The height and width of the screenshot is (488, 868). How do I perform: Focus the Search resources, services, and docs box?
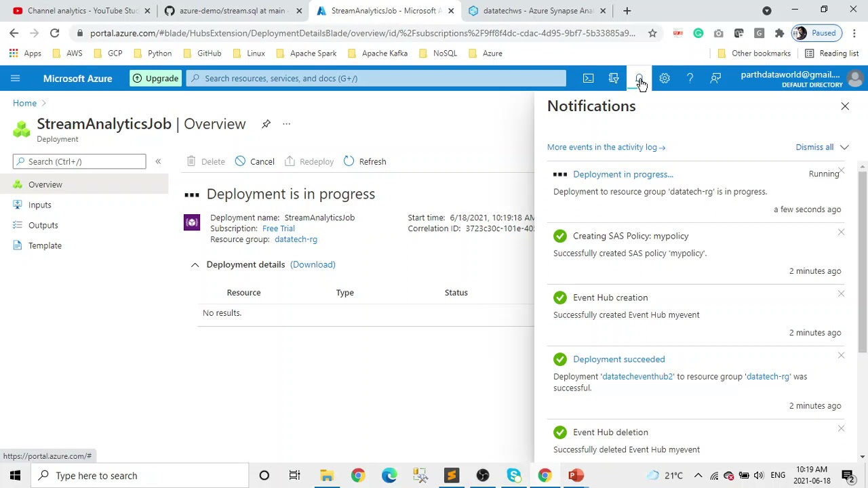click(x=376, y=79)
